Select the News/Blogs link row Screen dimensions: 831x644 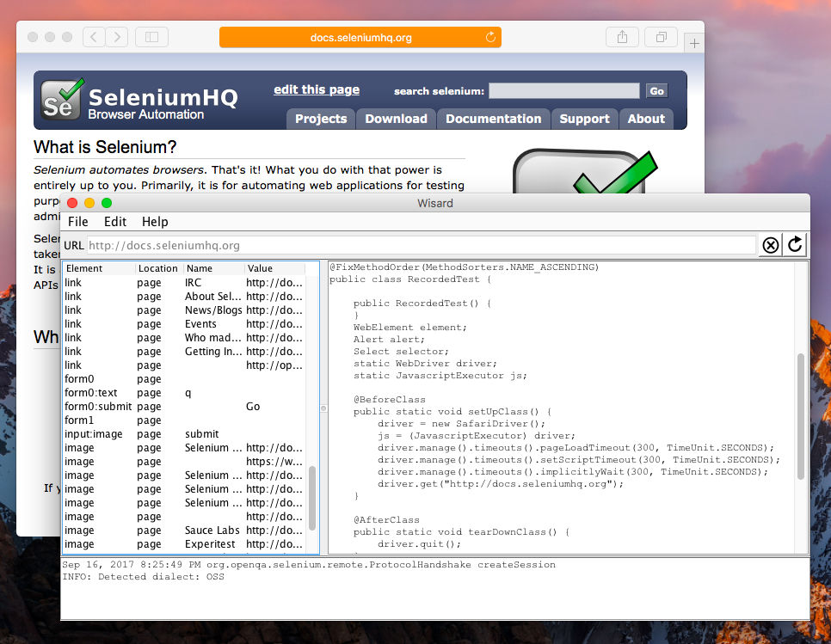pos(184,310)
